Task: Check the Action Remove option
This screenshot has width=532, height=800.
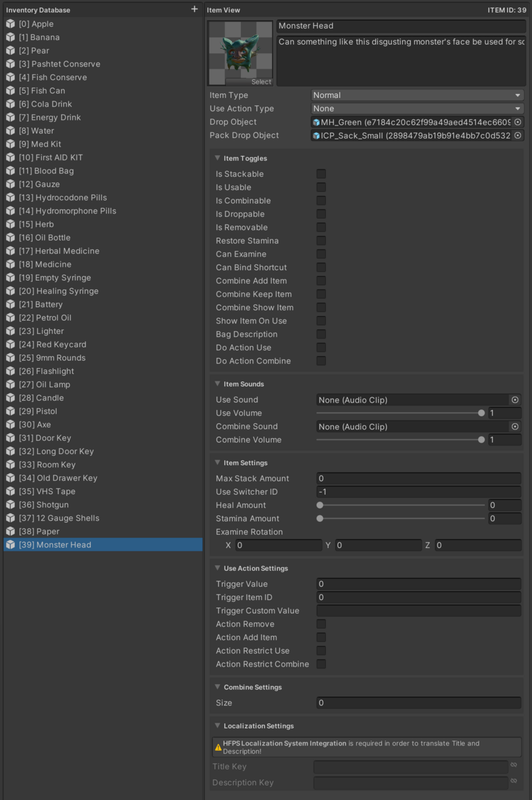Action: click(321, 624)
